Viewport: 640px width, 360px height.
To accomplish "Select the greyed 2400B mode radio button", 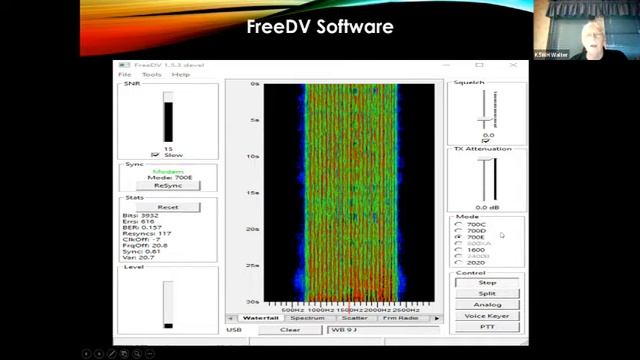I will coord(459,256).
